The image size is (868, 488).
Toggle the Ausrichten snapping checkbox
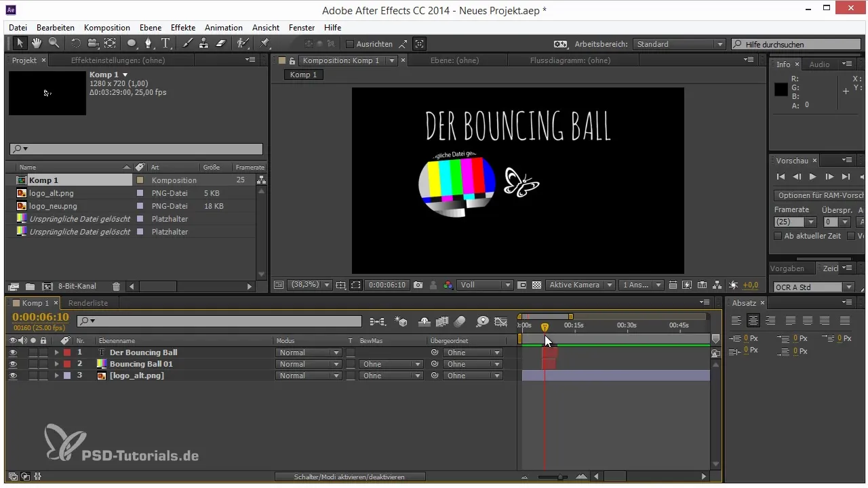[350, 44]
